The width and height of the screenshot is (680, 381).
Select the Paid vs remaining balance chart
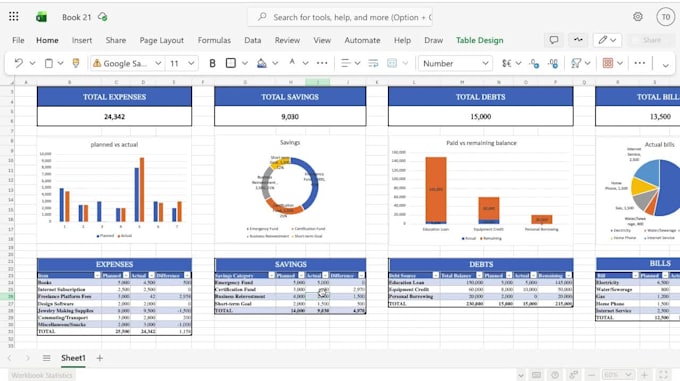(481, 191)
